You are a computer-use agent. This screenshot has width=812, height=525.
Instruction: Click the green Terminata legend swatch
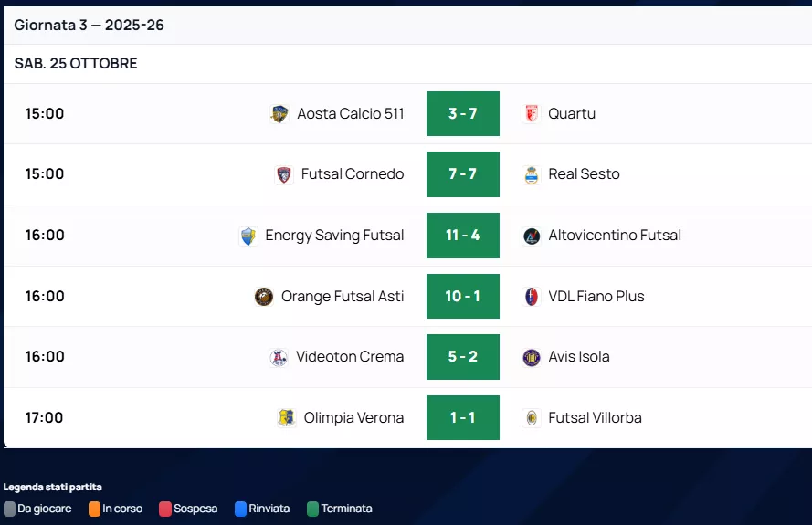313,509
